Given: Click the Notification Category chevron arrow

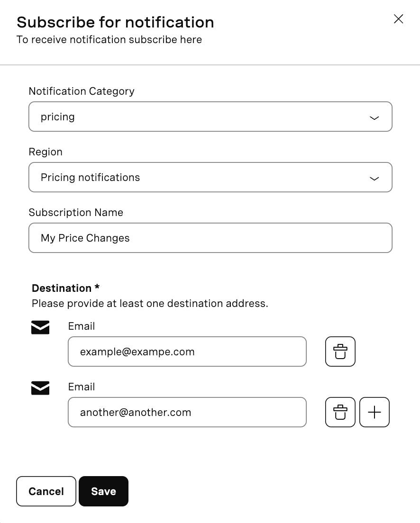Looking at the screenshot, I should [374, 118].
